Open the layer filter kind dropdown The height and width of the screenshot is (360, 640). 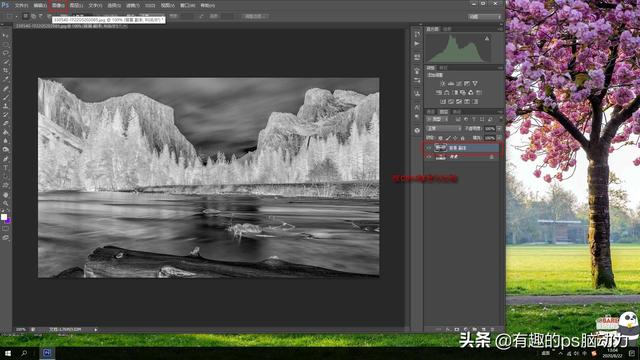[x=437, y=119]
